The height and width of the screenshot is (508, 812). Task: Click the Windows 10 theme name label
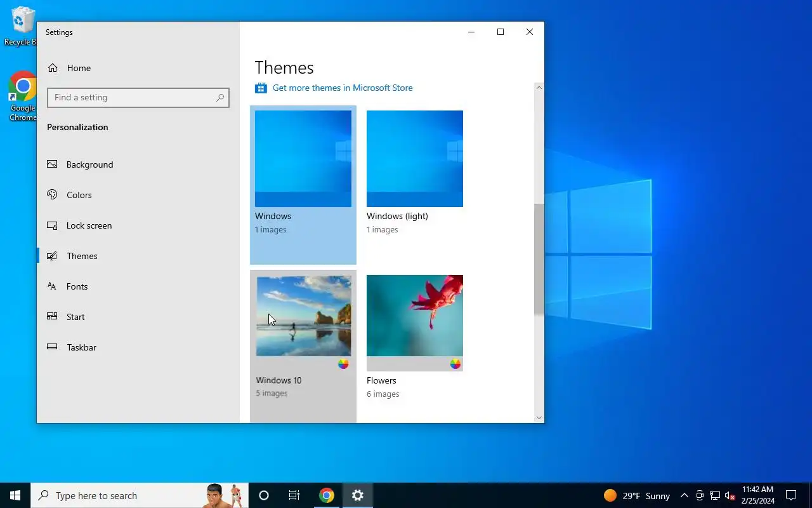pos(278,380)
